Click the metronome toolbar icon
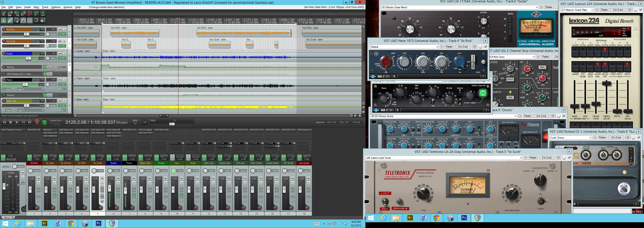 (x=43, y=14)
